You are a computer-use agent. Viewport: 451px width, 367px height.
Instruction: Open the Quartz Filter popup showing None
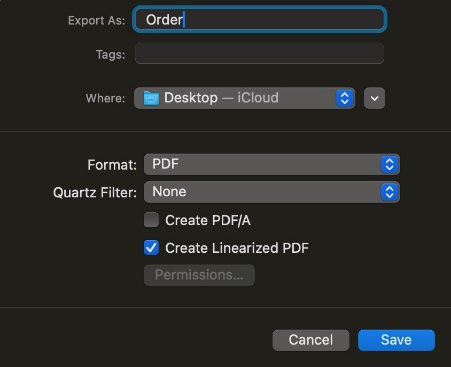272,192
